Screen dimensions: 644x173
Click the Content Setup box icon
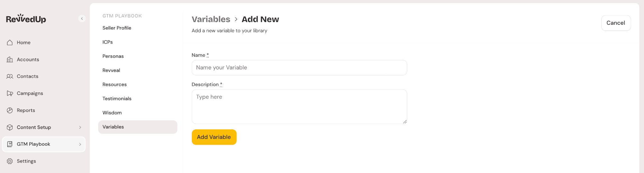[10, 127]
